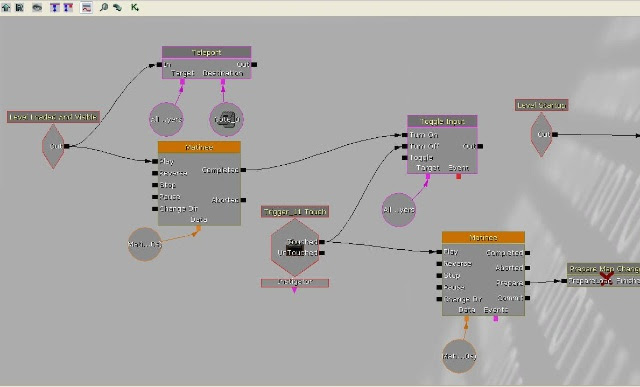Click the parent sequence up-arrow icon
The image size is (640, 387).
(6, 7)
